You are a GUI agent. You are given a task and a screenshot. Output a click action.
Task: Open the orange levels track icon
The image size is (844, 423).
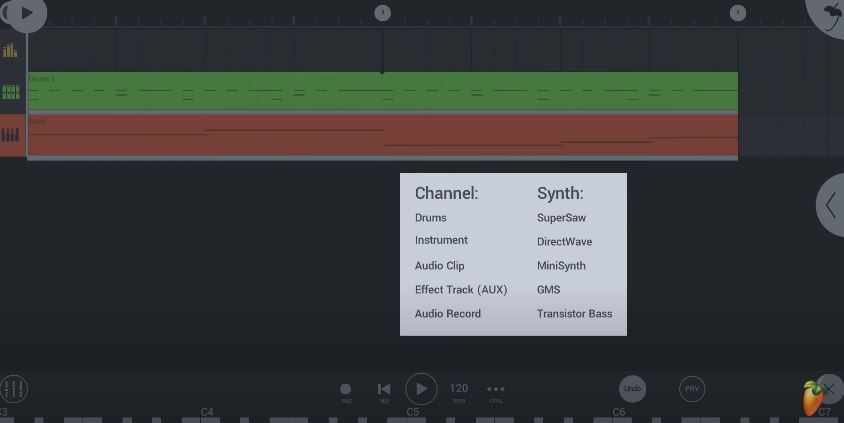pyautogui.click(x=10, y=51)
